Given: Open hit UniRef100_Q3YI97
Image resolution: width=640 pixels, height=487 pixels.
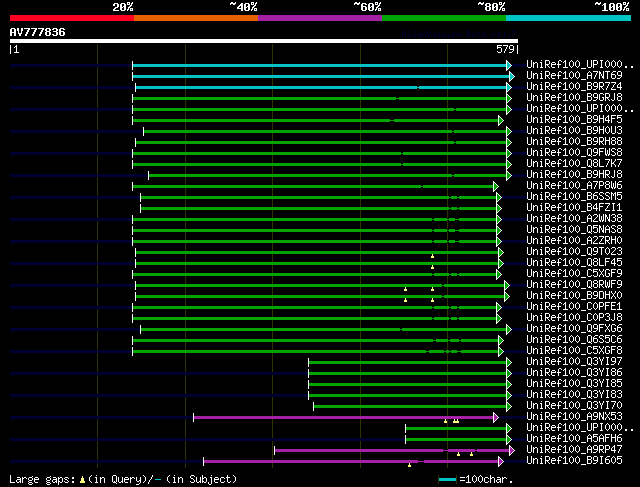Looking at the screenshot, I should coord(574,362).
